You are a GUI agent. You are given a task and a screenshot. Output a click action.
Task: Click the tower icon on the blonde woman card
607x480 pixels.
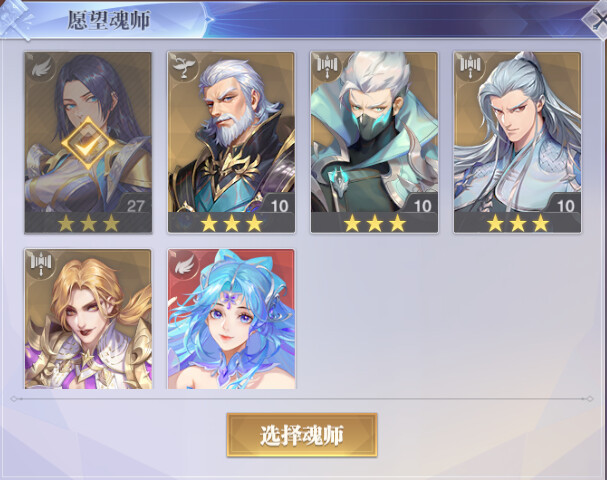click(x=41, y=264)
